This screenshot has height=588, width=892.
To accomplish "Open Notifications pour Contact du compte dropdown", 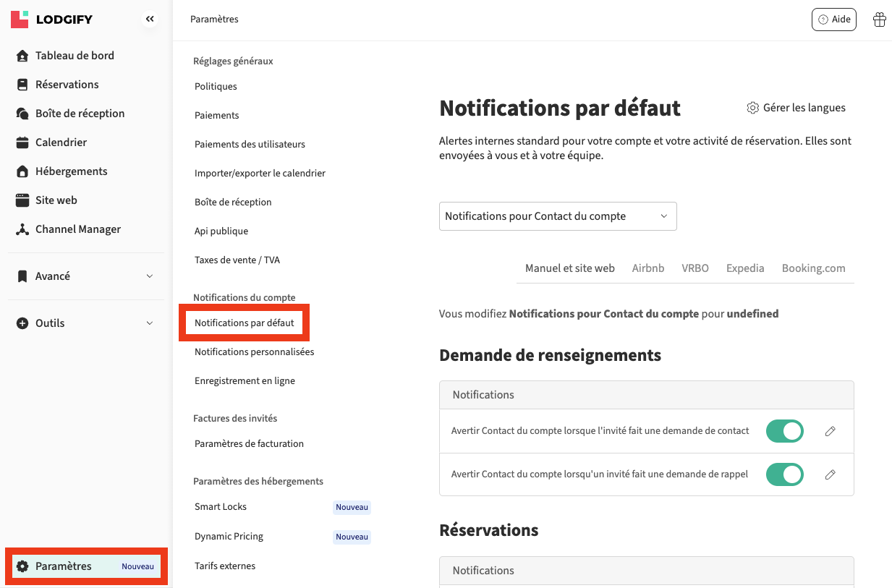I will (557, 216).
